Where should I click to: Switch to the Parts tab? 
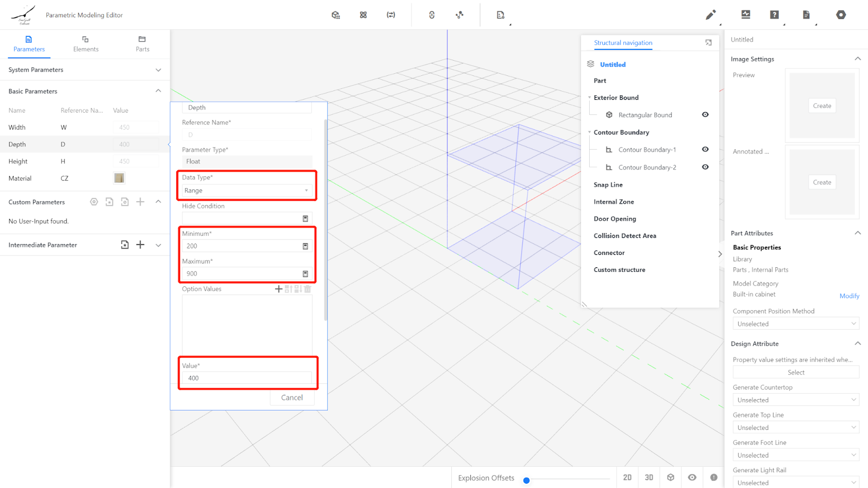[142, 44]
